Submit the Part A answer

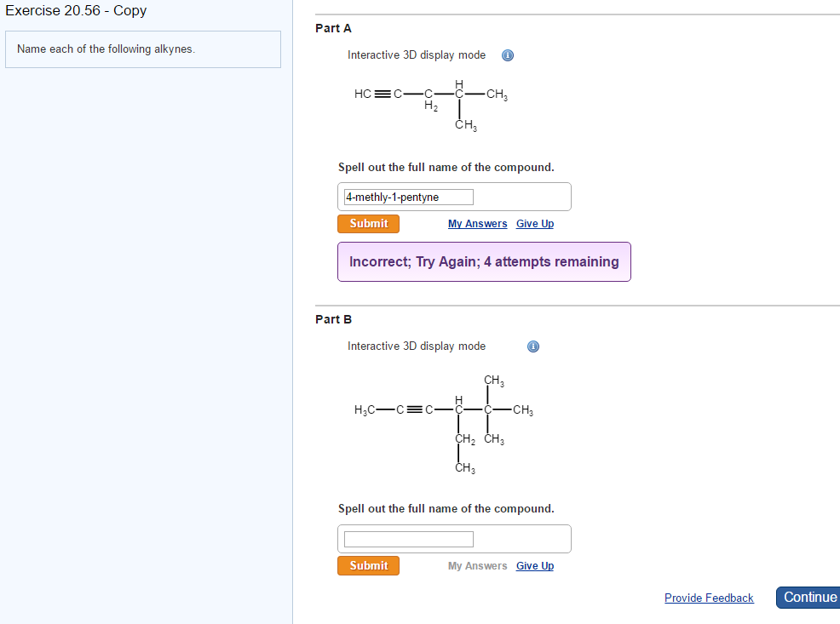[x=368, y=223]
